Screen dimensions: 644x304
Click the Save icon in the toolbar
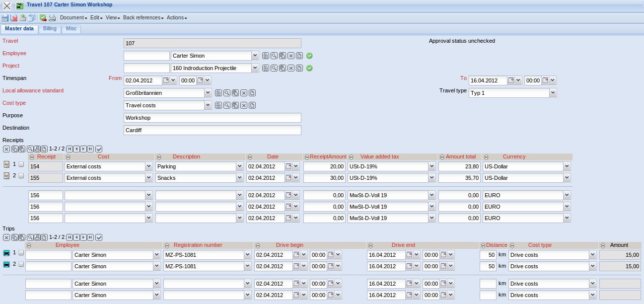coord(5,18)
